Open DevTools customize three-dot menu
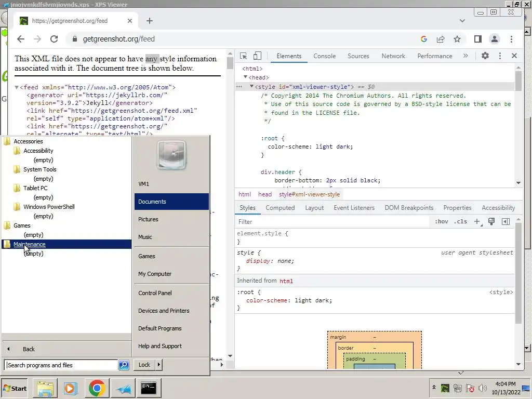This screenshot has width=532, height=399. point(500,56)
